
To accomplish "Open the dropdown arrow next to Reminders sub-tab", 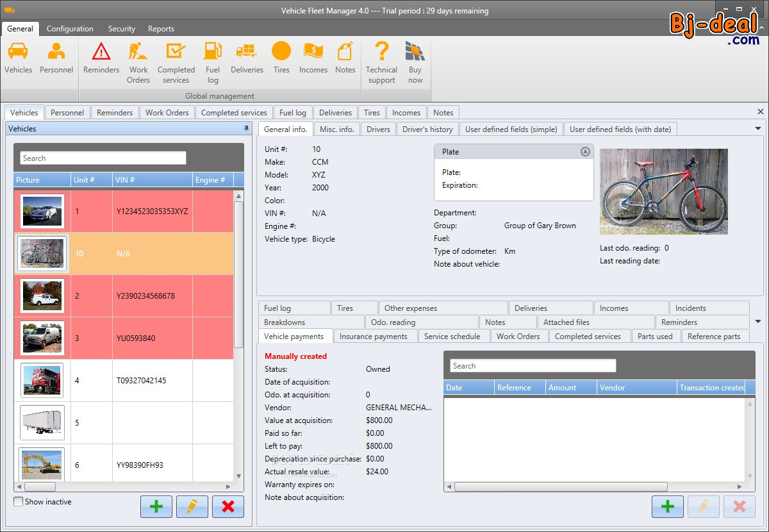I will tap(759, 322).
